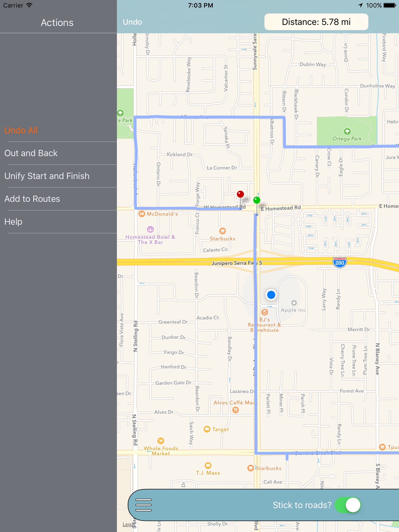The image size is (399, 532).
Task: Tap the battery indicator in status bar
Action: coord(390,5)
